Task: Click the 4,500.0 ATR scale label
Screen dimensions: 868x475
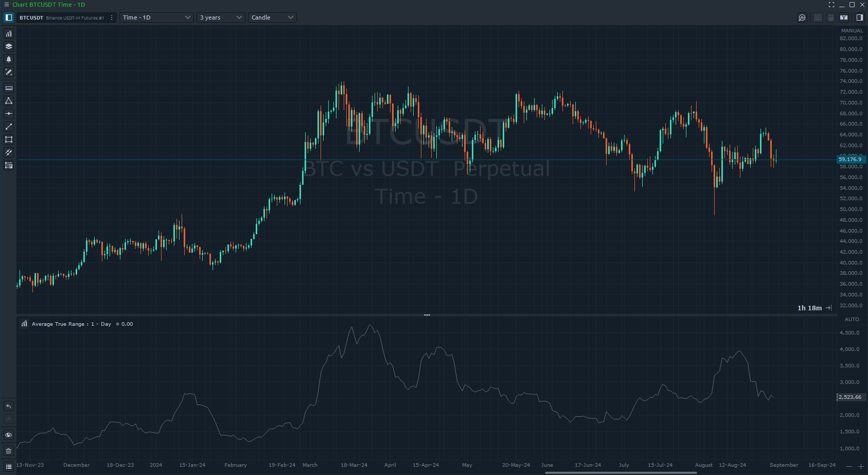Action: coord(849,333)
